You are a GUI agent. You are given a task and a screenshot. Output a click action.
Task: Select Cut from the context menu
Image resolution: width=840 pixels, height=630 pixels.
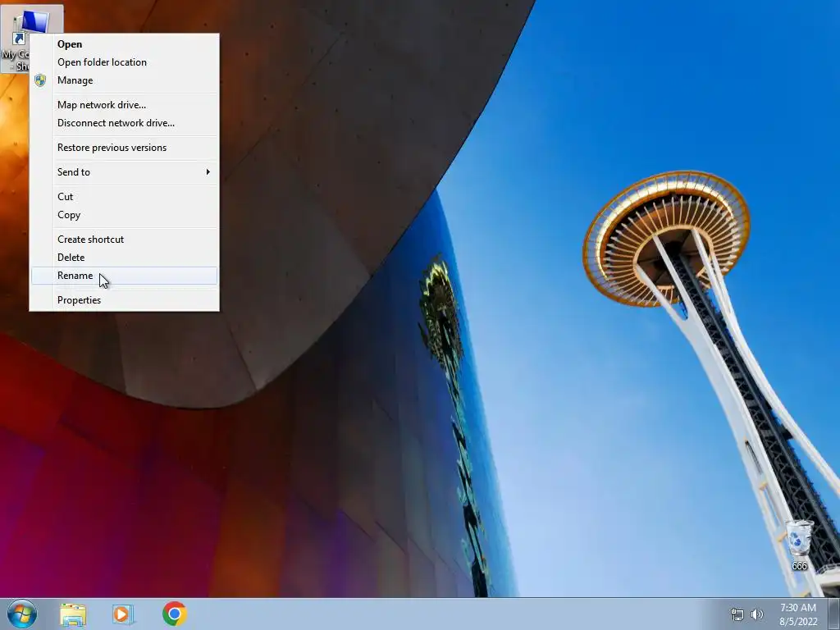(125, 197)
